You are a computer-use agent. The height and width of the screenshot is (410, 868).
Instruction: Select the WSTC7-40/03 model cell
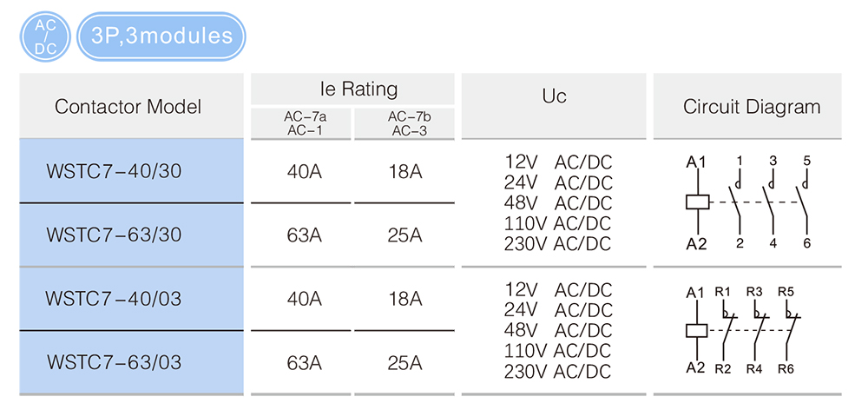pos(131,299)
